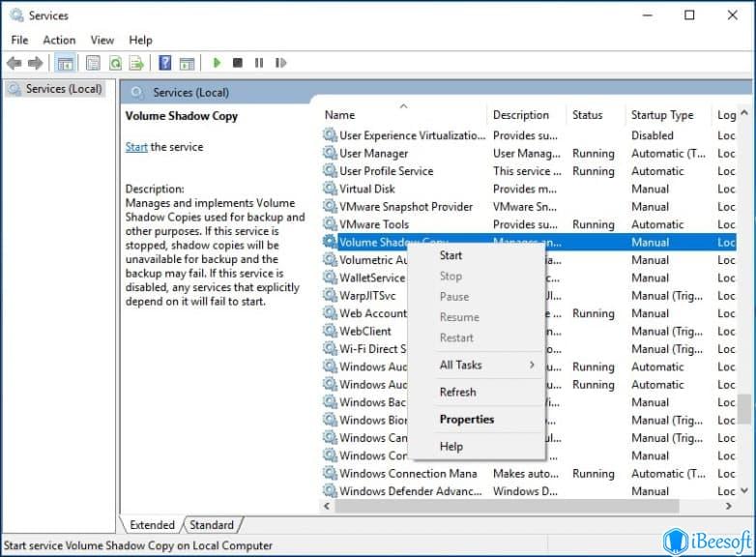Select Windows Connection Manager service row
The height and width of the screenshot is (557, 756).
(529, 474)
